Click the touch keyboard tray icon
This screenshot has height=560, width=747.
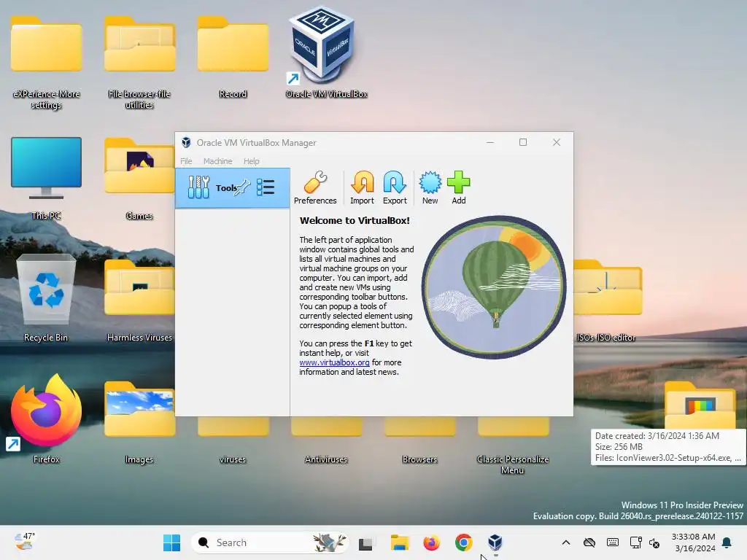pyautogui.click(x=613, y=542)
